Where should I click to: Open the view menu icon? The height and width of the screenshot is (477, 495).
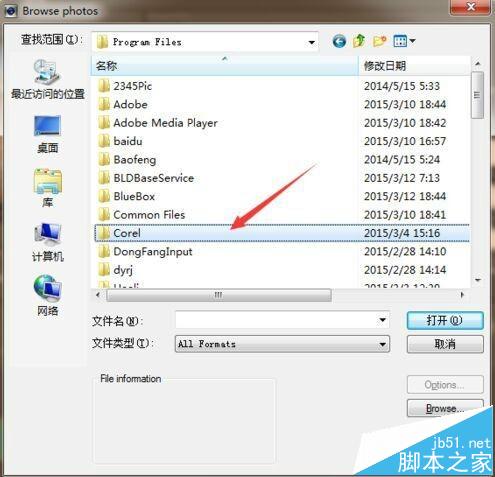[404, 41]
